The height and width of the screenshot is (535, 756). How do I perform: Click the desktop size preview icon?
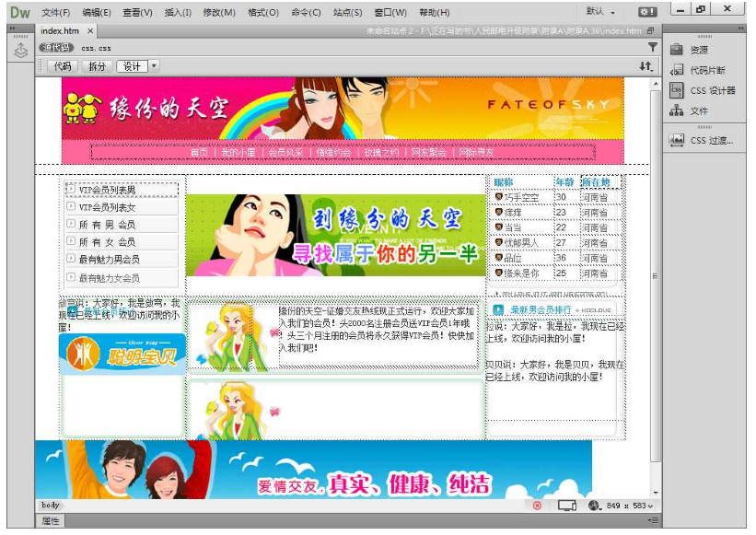click(567, 506)
